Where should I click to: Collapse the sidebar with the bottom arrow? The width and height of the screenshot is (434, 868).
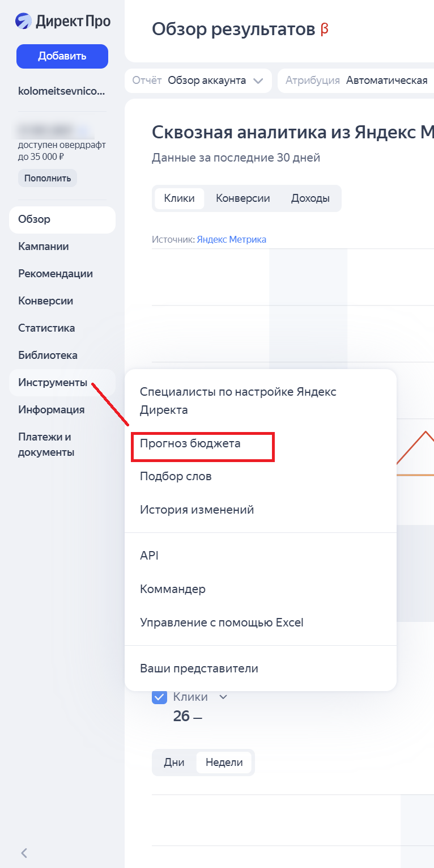click(24, 853)
